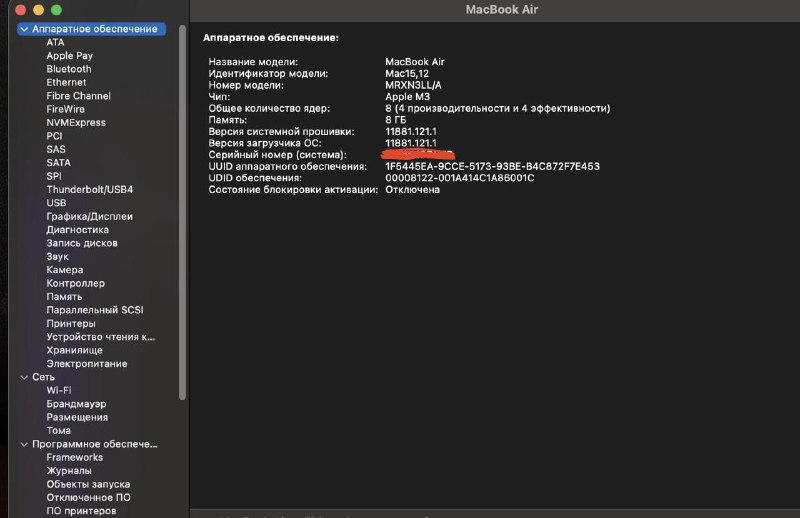The height and width of the screenshot is (518, 800).
Task: Select USB in the hardware list
Action: click(x=56, y=203)
